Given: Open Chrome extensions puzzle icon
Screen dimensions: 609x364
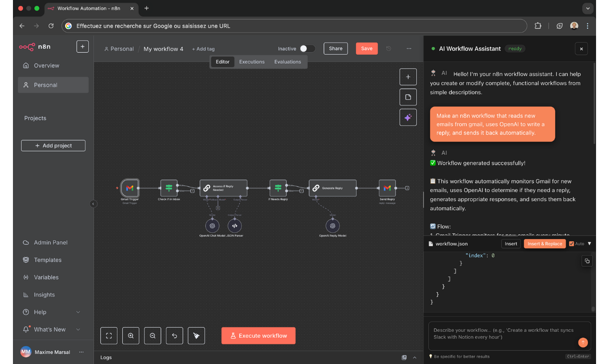Looking at the screenshot, I should (x=538, y=26).
